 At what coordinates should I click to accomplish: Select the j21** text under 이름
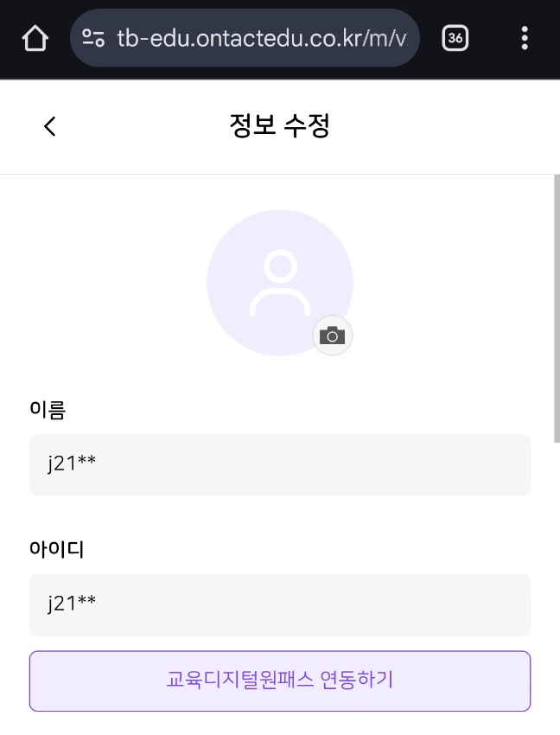point(72,465)
